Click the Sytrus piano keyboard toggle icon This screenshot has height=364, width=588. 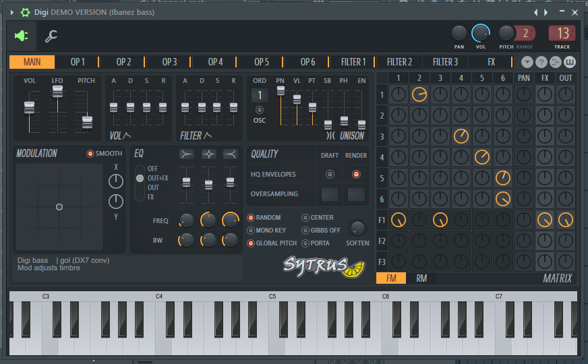pos(570,62)
